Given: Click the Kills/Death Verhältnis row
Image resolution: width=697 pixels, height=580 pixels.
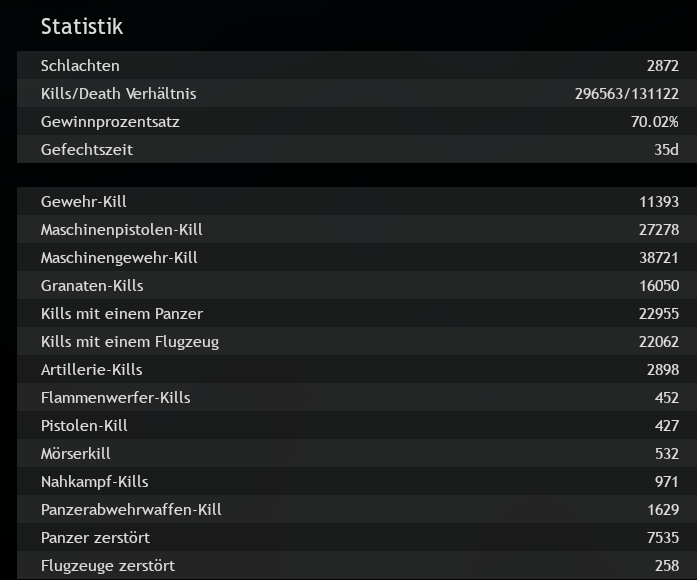Looking at the screenshot, I should pyautogui.click(x=357, y=93).
